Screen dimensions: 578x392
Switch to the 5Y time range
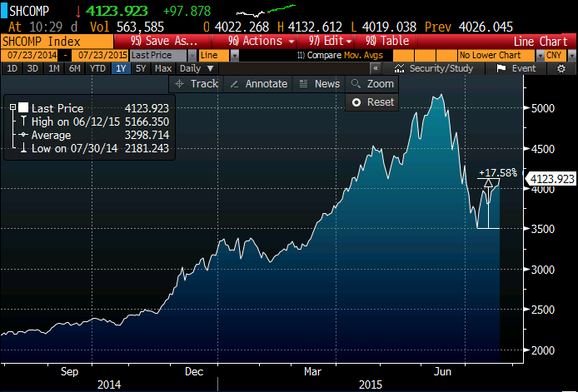pos(142,68)
